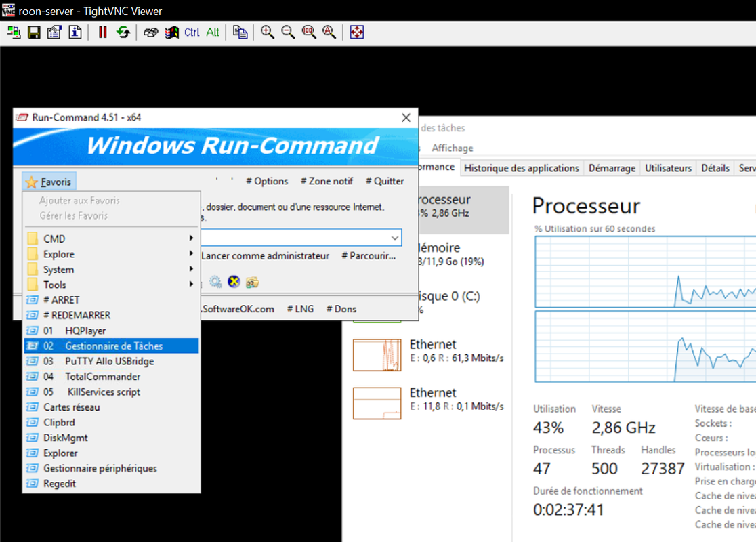Set zoom to 100% with the magnifier icon

309,33
